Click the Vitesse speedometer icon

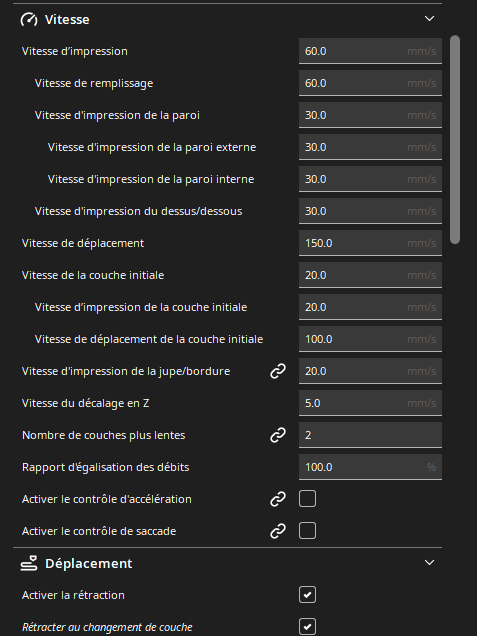pyautogui.click(x=29, y=19)
